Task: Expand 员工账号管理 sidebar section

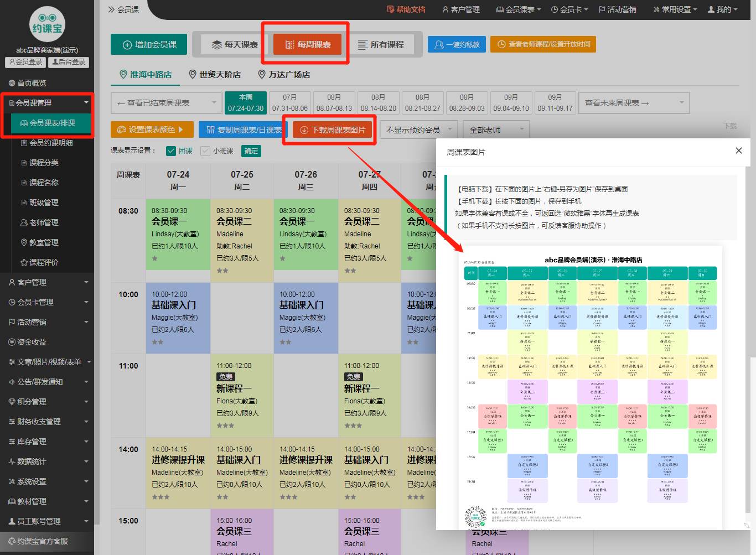Action: pos(47,521)
